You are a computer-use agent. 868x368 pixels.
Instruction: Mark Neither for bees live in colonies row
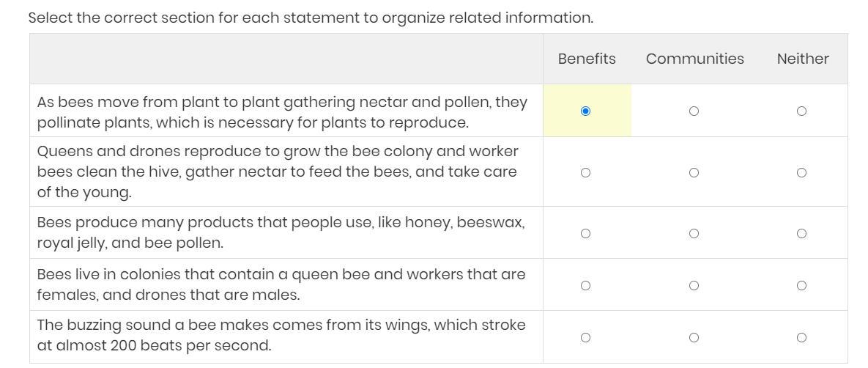801,285
